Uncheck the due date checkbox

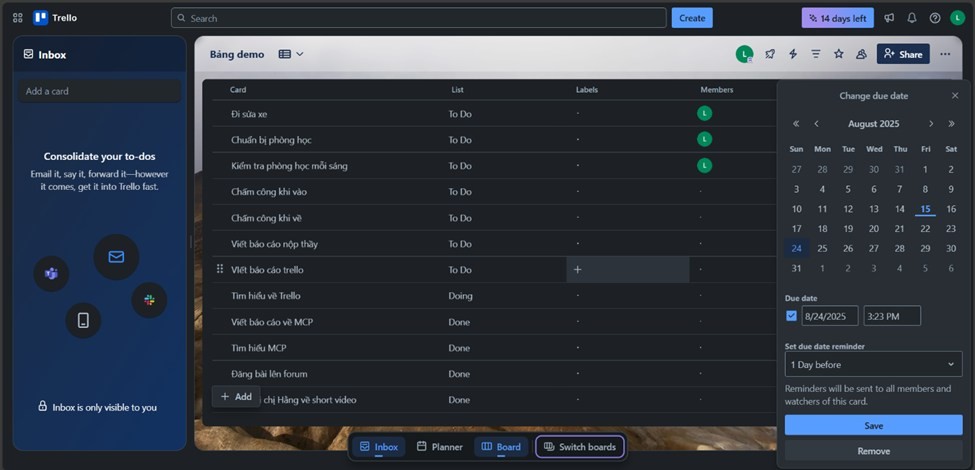click(792, 316)
